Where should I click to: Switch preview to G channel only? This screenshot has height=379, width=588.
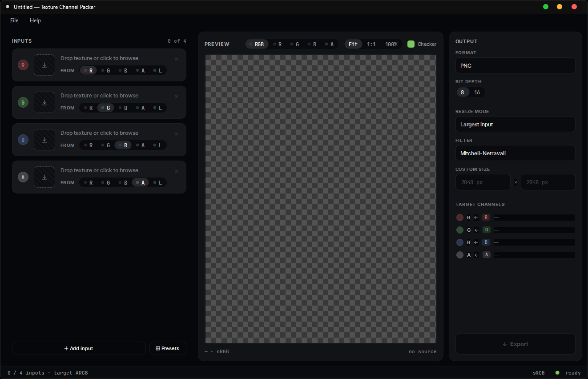[295, 44]
